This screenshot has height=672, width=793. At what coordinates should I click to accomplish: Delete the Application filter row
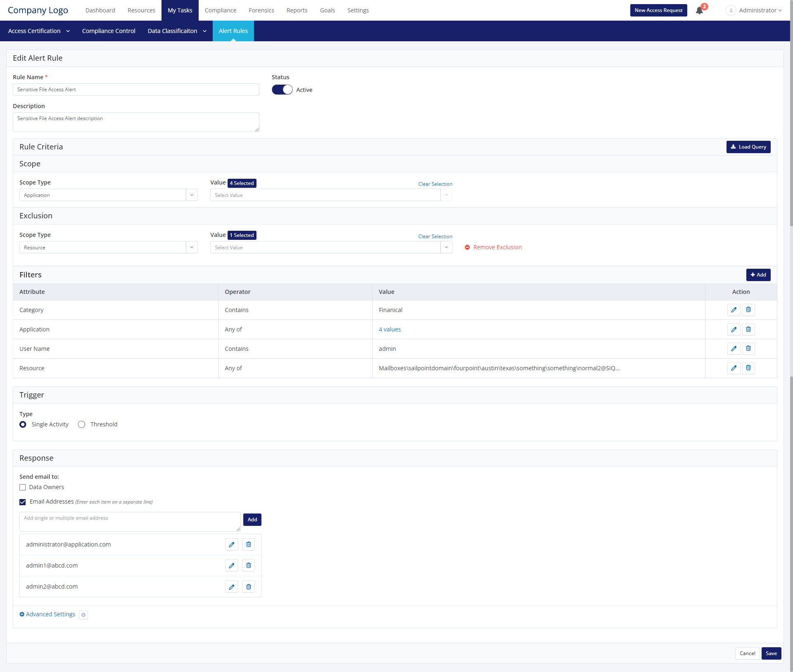pyautogui.click(x=748, y=329)
